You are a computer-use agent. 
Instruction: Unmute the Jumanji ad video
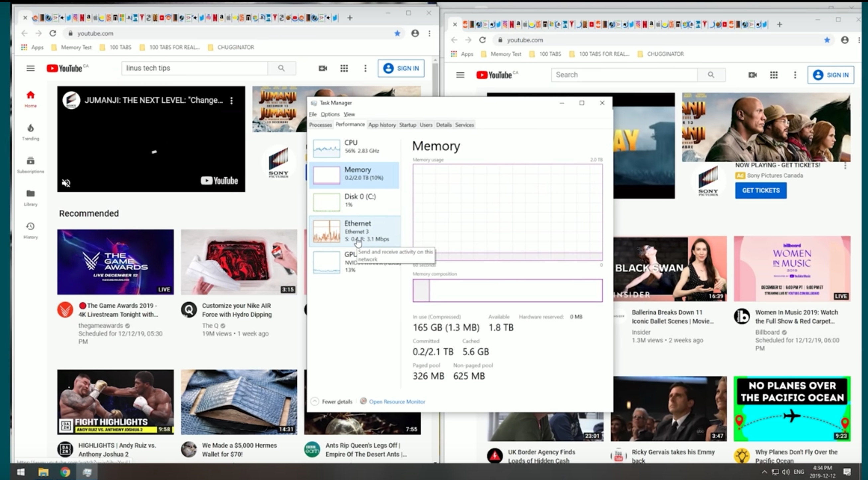(x=66, y=183)
